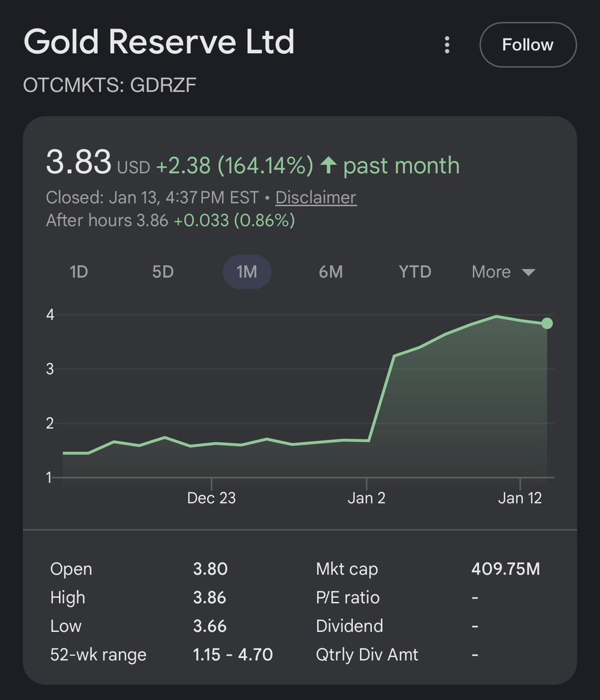
Task: Click the Low value 3.66
Action: [x=210, y=626]
